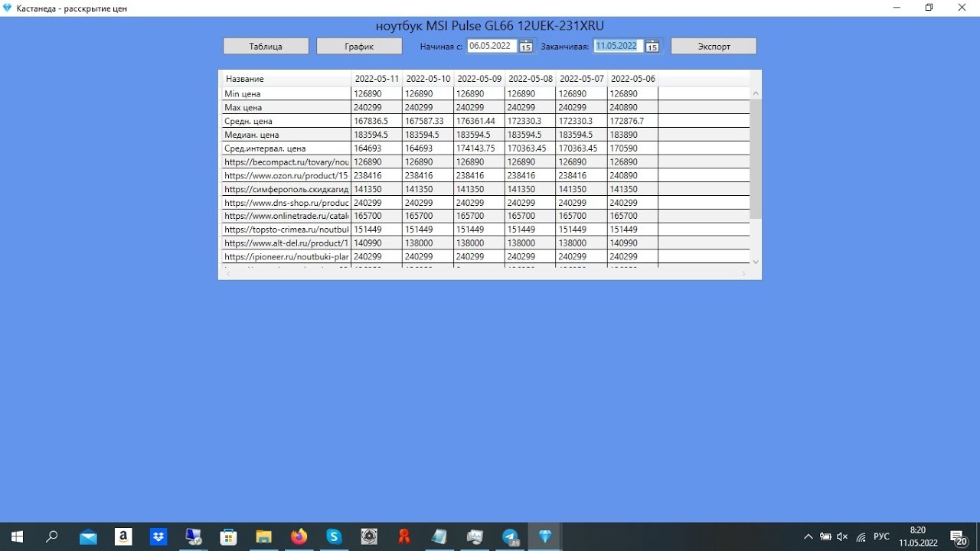Image resolution: width=980 pixels, height=551 pixels.
Task: Launch Firefox from the taskbar
Action: 299,537
